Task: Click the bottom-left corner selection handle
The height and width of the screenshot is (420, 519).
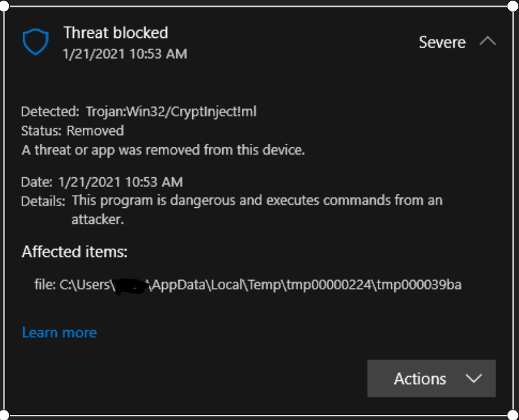Action: [5, 414]
